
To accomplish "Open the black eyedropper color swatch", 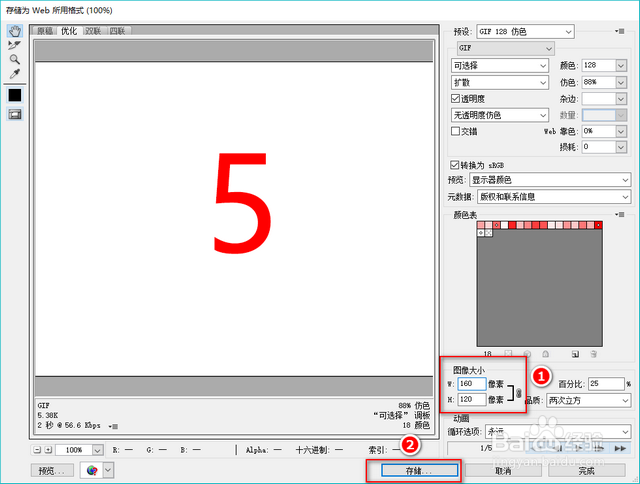I will tap(15, 95).
